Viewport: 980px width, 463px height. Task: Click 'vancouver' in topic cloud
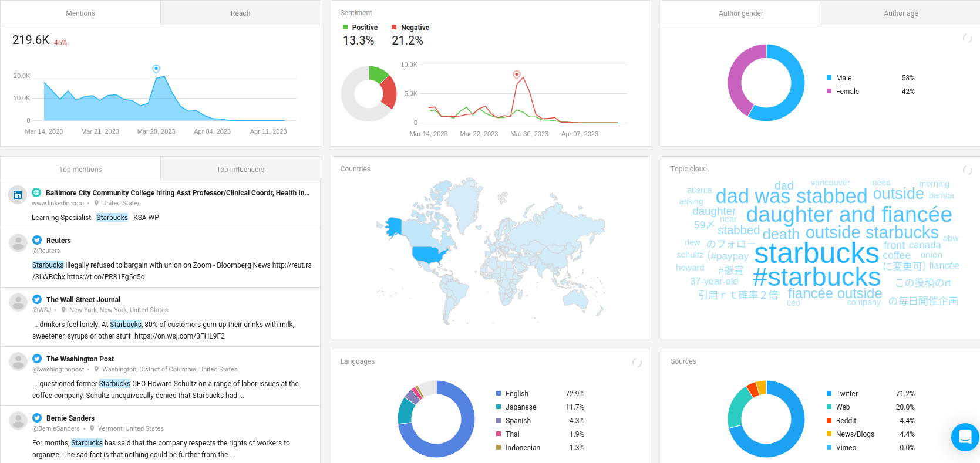pyautogui.click(x=830, y=183)
